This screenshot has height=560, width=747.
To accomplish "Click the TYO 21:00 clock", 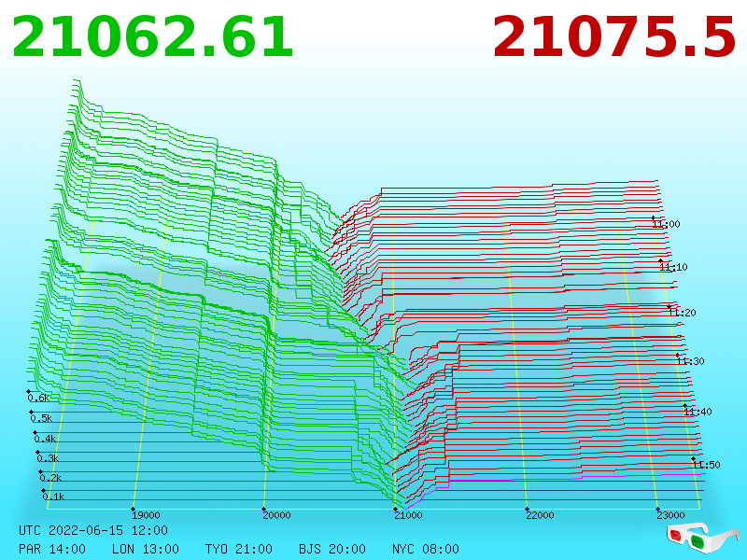I will (x=239, y=549).
